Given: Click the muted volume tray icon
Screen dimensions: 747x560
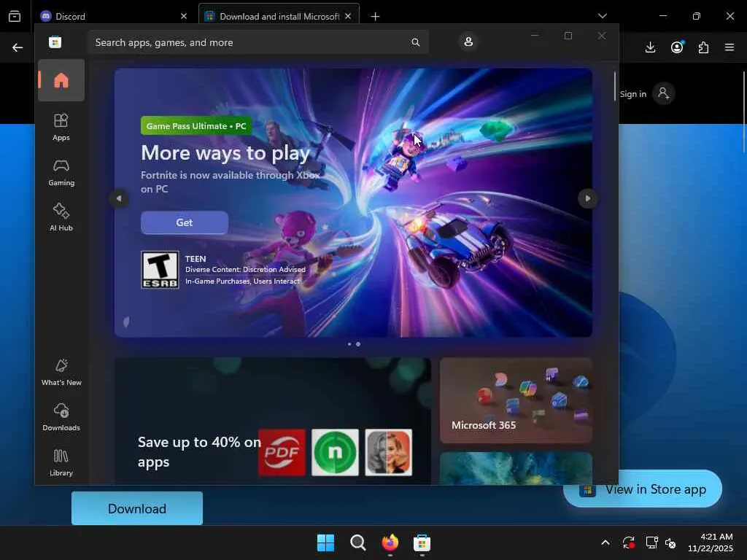Looking at the screenshot, I should pos(671,542).
